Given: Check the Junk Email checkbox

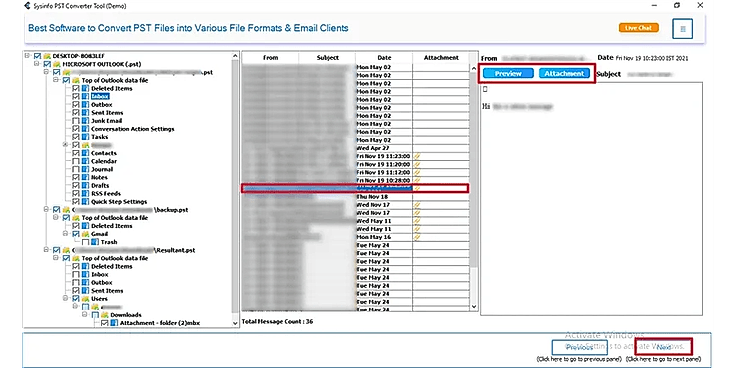Looking at the screenshot, I should pos(76,121).
